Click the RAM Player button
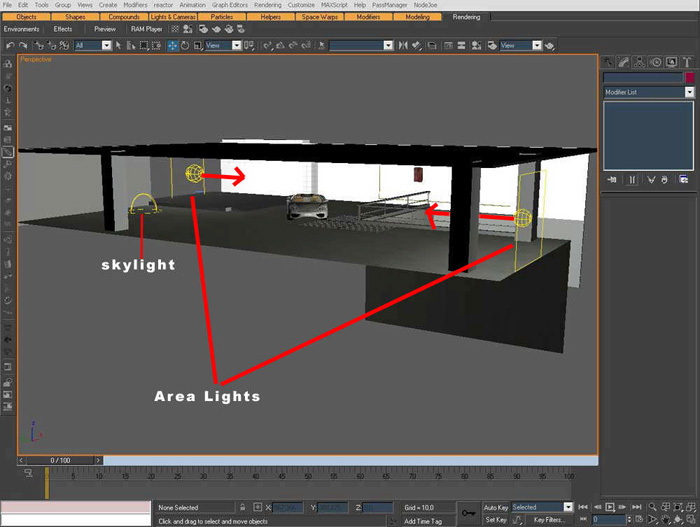Image resolution: width=700 pixels, height=527 pixels. tap(147, 29)
